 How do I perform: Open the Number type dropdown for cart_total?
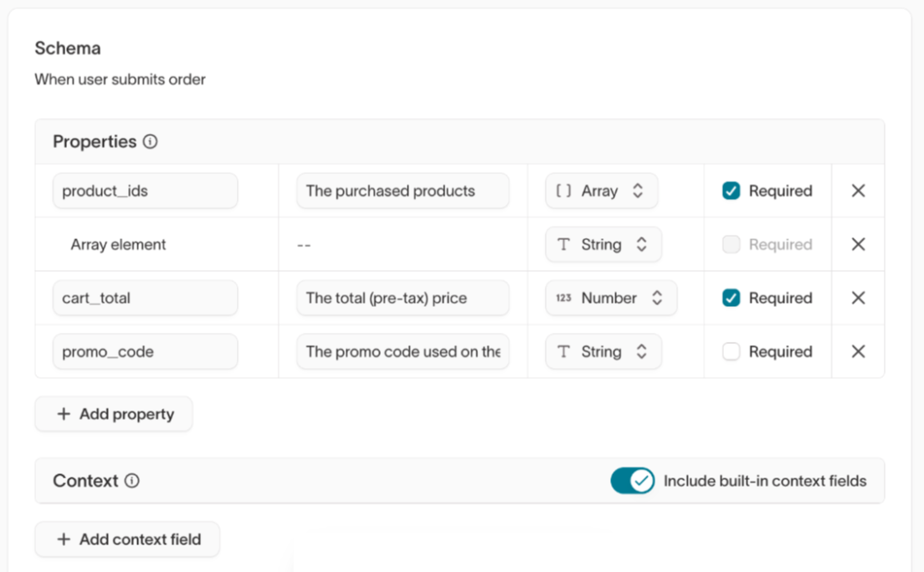click(x=610, y=298)
